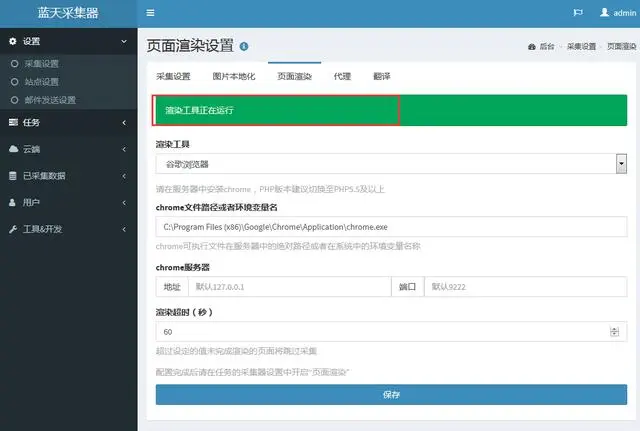Open 站点设置 in the sidebar
The height and width of the screenshot is (431, 640).
(42, 82)
